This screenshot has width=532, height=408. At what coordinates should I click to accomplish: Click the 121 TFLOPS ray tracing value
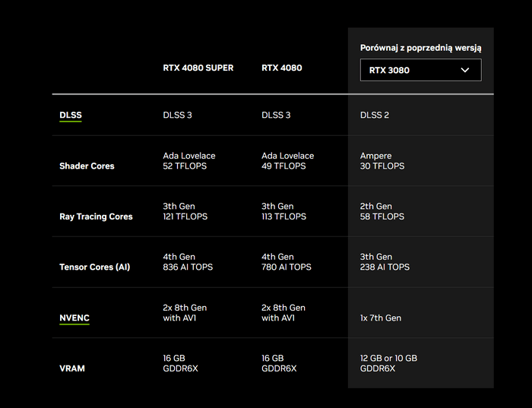[185, 217]
